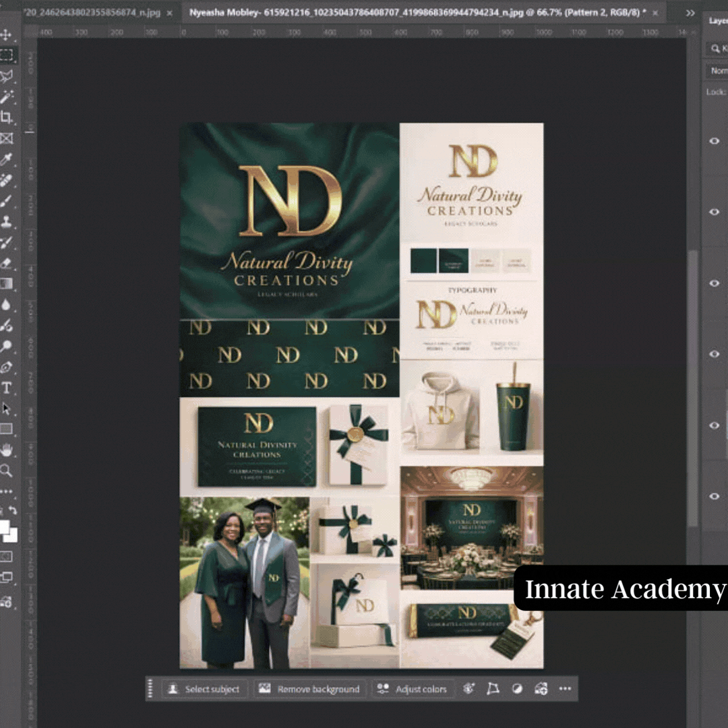Viewport: 728px width, 728px height.
Task: Choose the Horizontal Type tool
Action: pyautogui.click(x=7, y=388)
